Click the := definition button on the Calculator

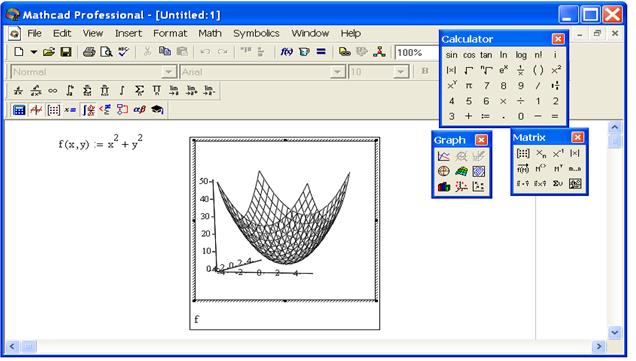tap(486, 116)
